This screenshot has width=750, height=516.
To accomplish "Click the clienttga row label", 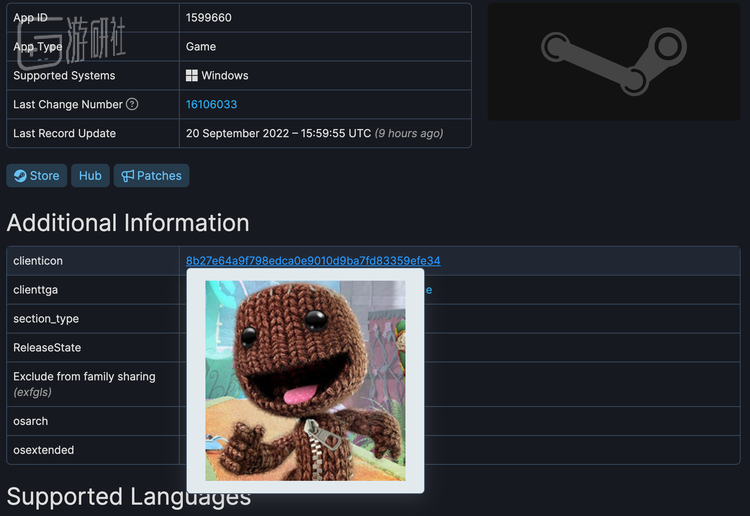I will click(35, 290).
